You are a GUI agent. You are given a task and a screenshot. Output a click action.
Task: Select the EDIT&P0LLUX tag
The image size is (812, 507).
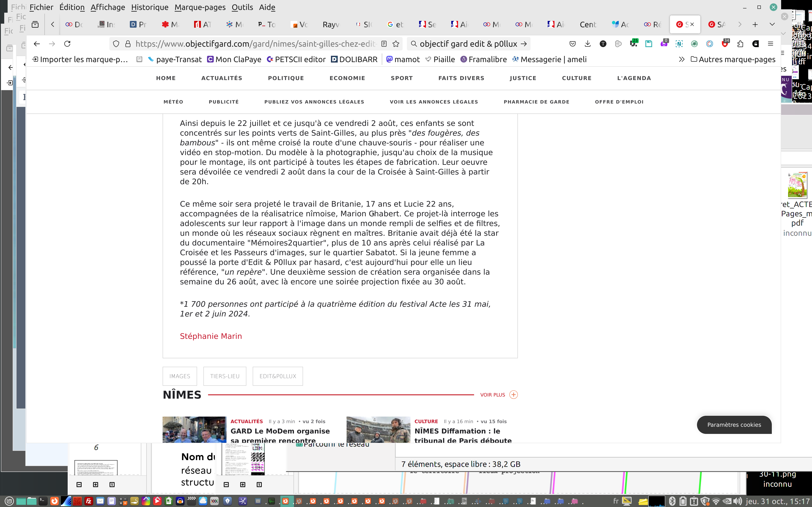pos(277,376)
